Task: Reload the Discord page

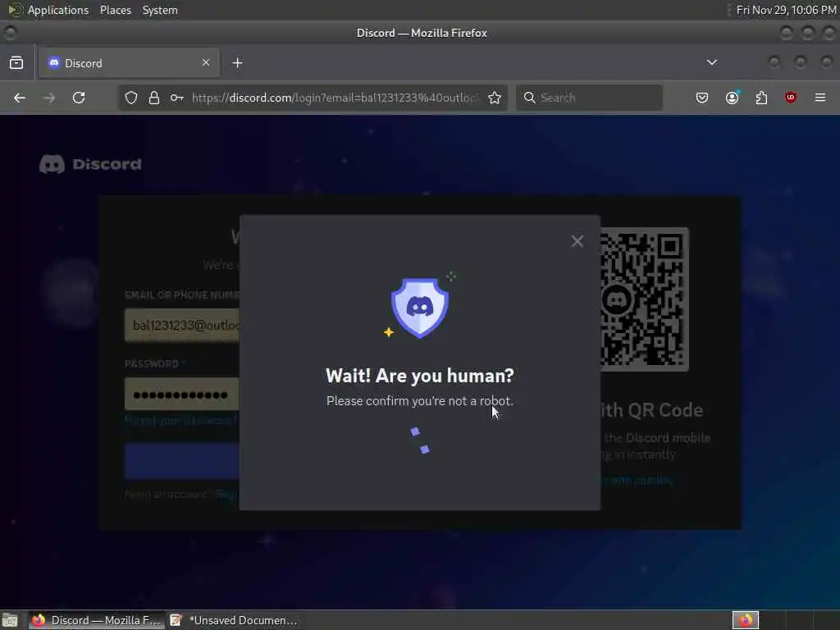Action: 79,98
